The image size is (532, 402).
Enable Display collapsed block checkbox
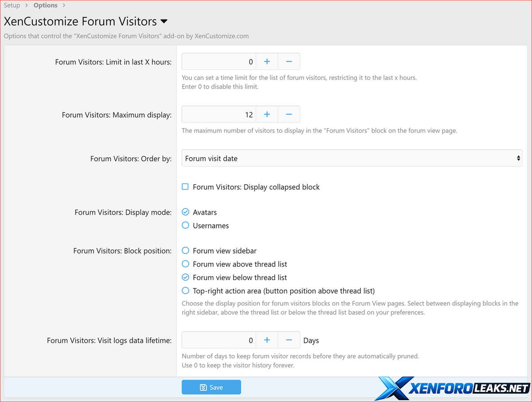coord(185,187)
